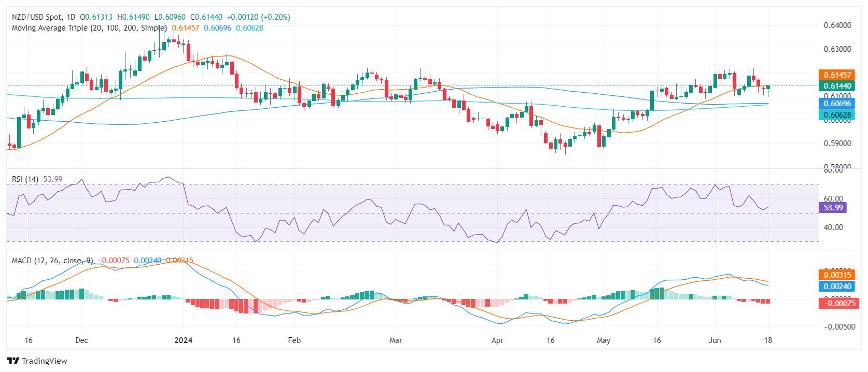Select the blue 0.60696 moving average tag
868x372 pixels.
(x=837, y=104)
